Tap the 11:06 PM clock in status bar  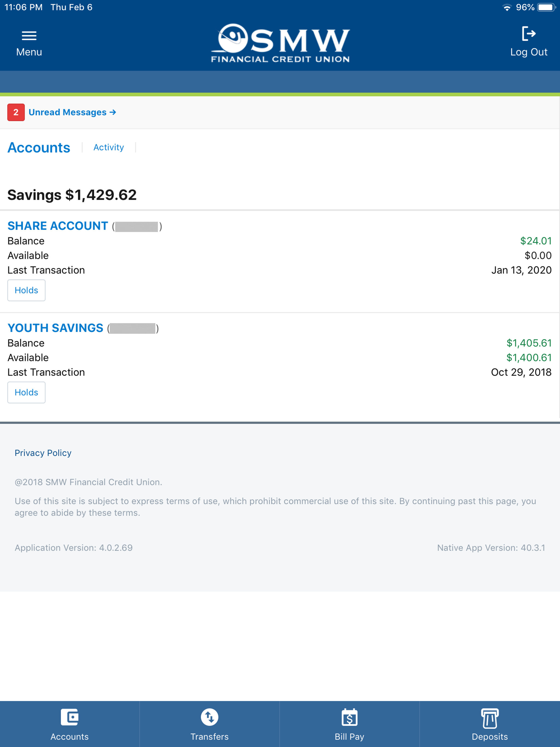[x=24, y=7]
